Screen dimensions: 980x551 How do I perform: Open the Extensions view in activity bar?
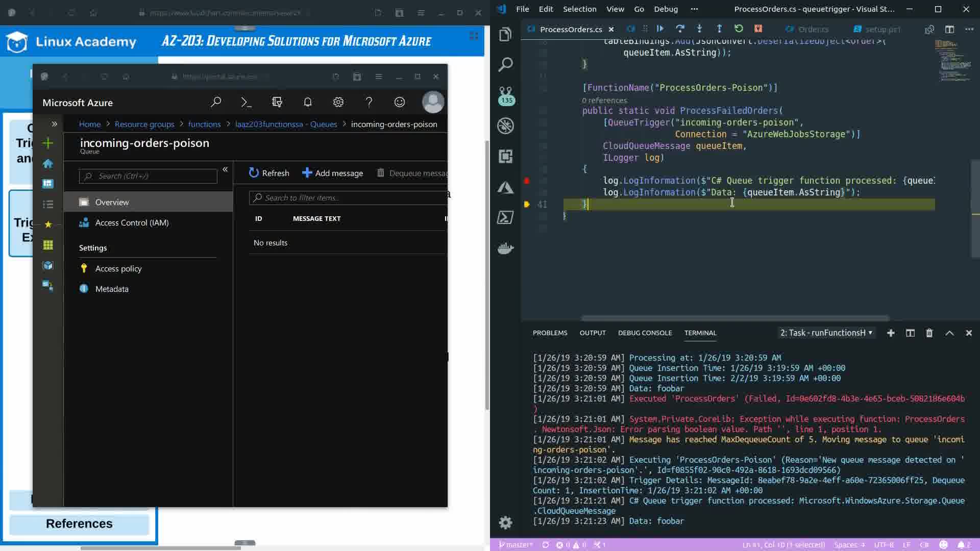[x=505, y=156]
